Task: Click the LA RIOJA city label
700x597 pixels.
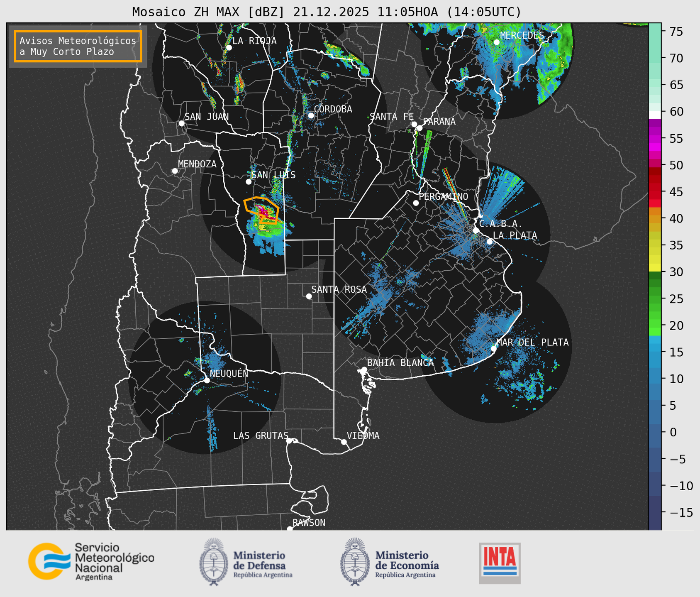Action: click(254, 41)
